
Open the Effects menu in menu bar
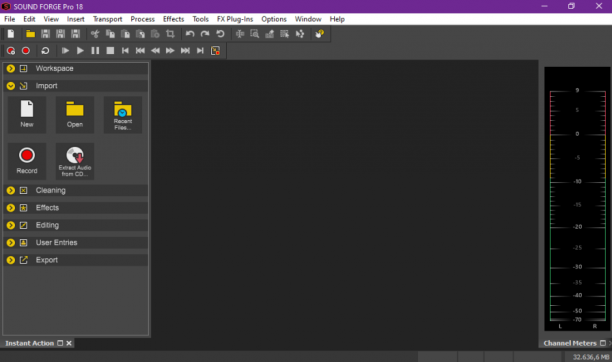[x=173, y=19]
